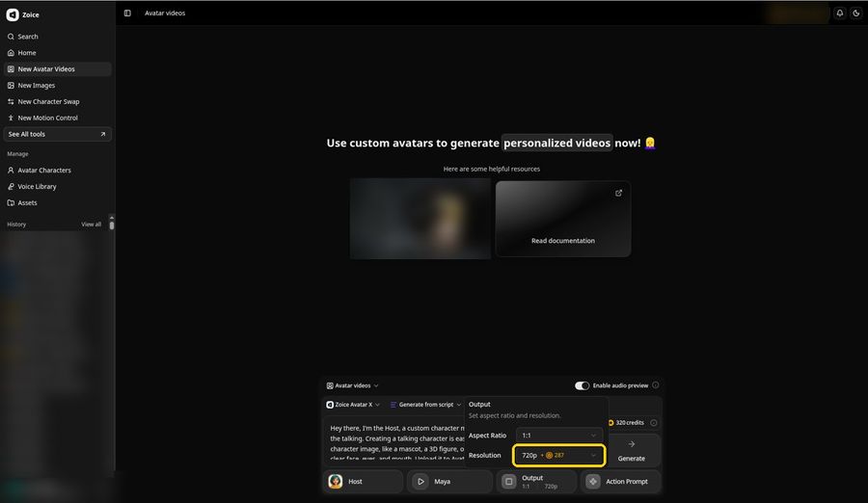Click the Host avatar icon
The image size is (868, 503).
336,482
